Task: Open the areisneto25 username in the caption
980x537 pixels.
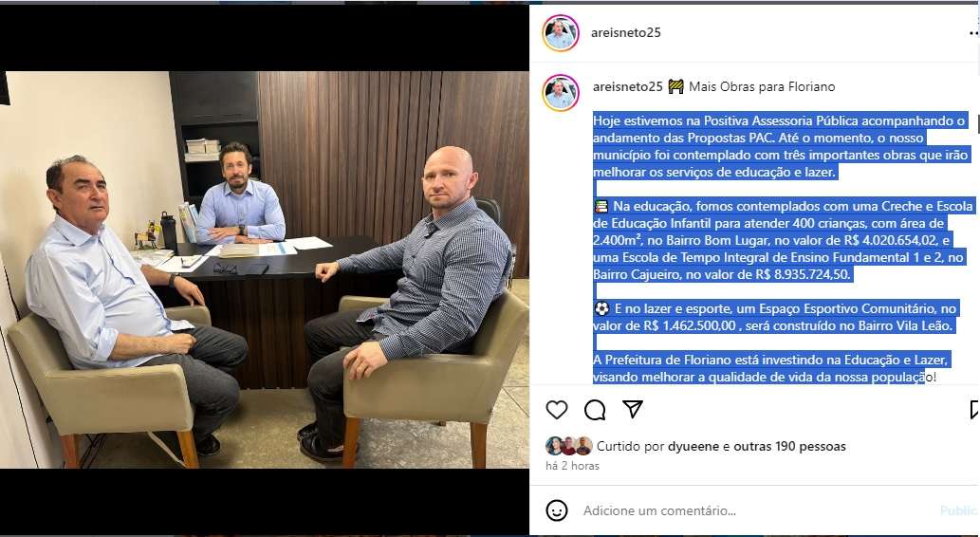Action: click(x=627, y=86)
